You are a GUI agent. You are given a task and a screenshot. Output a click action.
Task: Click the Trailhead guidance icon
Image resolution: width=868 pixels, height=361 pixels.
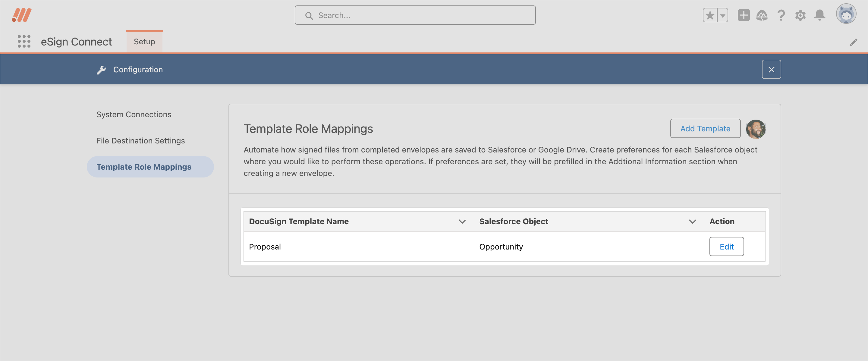coord(762,15)
